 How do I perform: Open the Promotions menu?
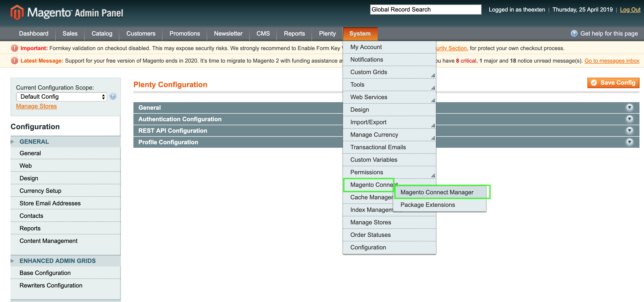click(185, 34)
